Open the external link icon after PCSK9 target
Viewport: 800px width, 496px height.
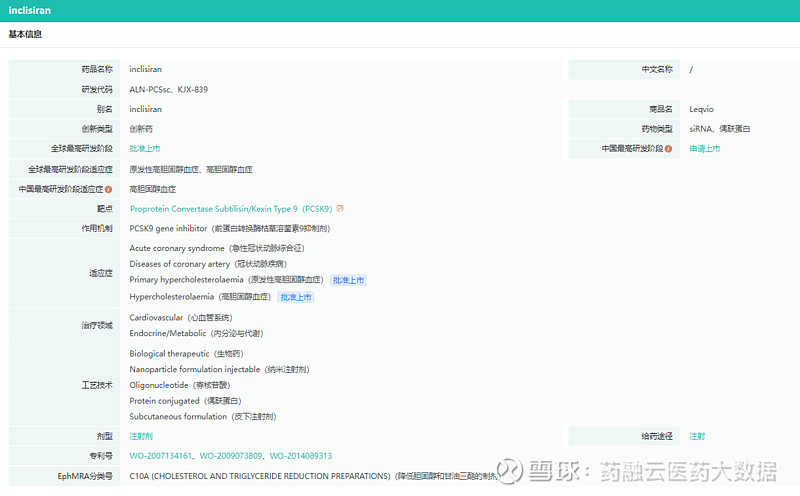point(340,209)
